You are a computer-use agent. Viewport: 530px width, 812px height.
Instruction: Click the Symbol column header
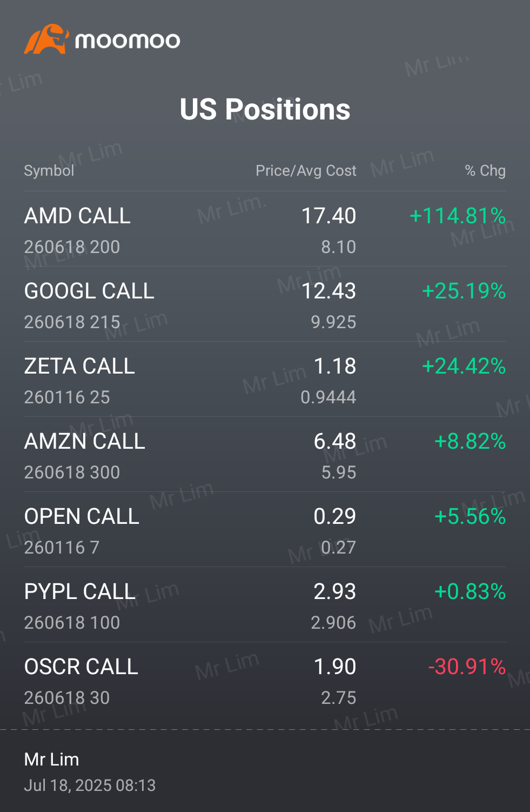[x=49, y=171]
